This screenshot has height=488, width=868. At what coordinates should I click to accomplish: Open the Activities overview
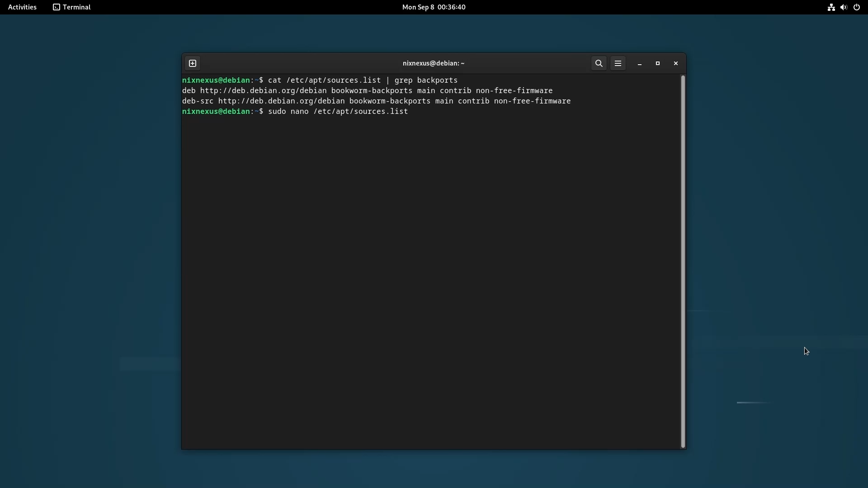(x=22, y=7)
